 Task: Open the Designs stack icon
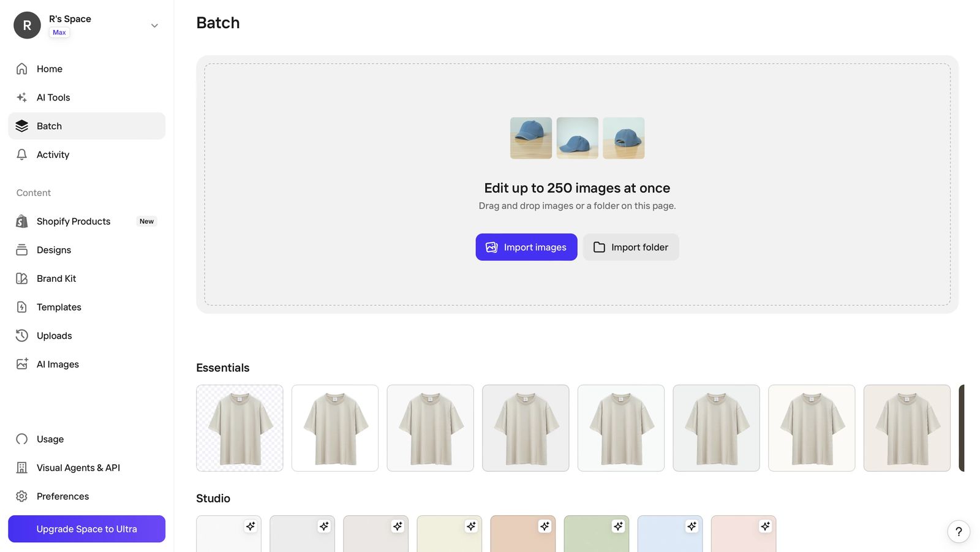22,250
